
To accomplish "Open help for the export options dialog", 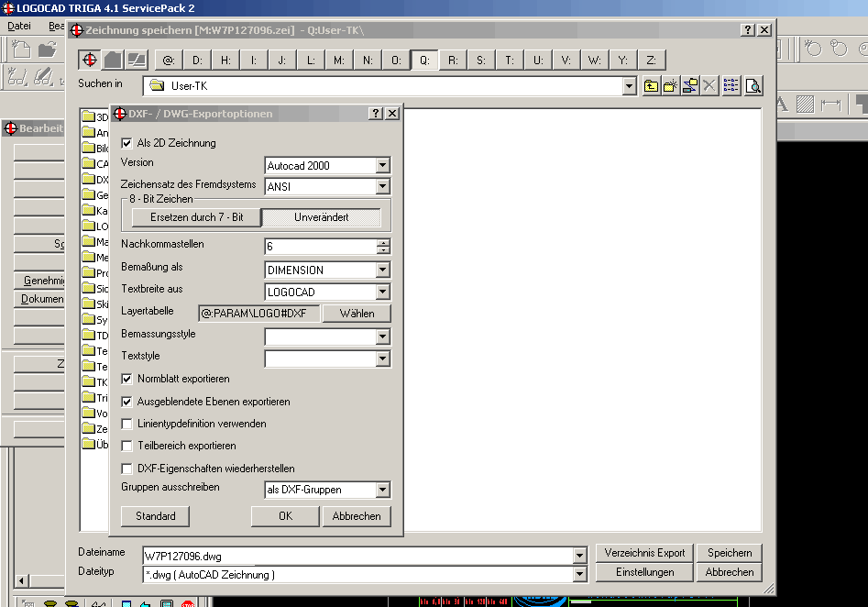I will click(x=376, y=114).
